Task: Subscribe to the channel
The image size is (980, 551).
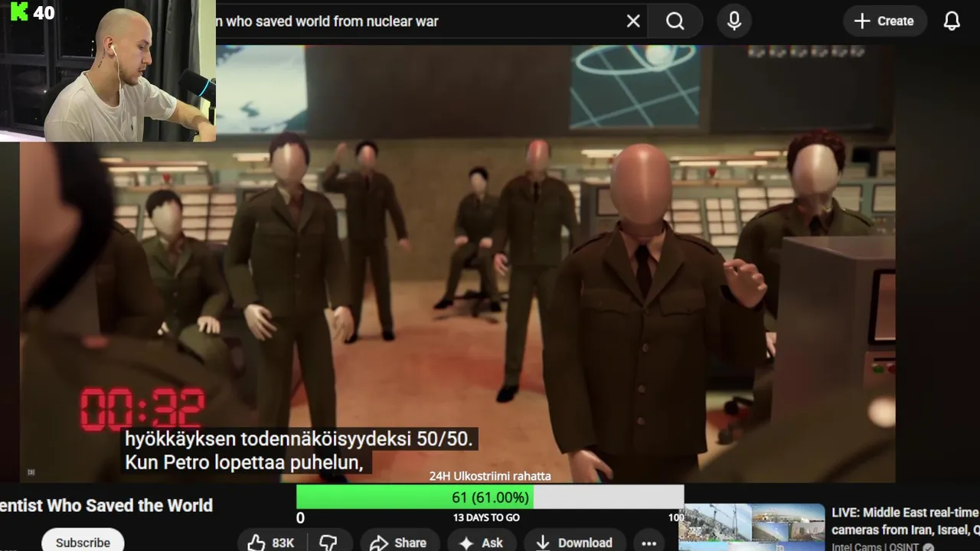Action: click(x=83, y=542)
